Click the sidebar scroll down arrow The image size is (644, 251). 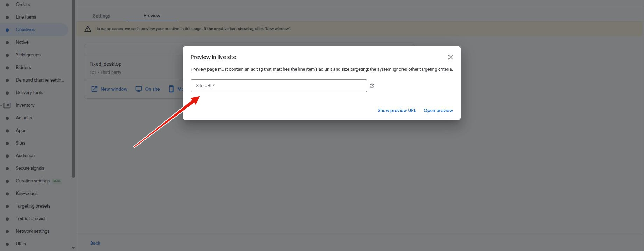pos(73,248)
